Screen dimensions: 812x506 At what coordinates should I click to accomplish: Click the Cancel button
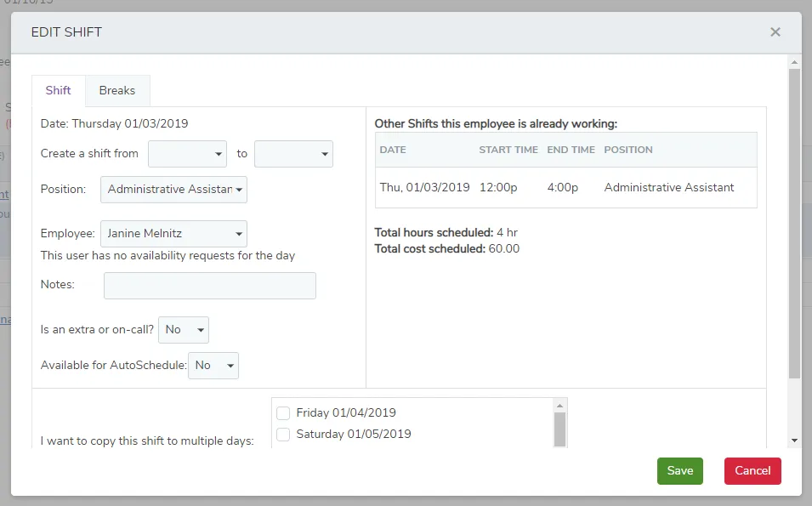[x=752, y=471]
